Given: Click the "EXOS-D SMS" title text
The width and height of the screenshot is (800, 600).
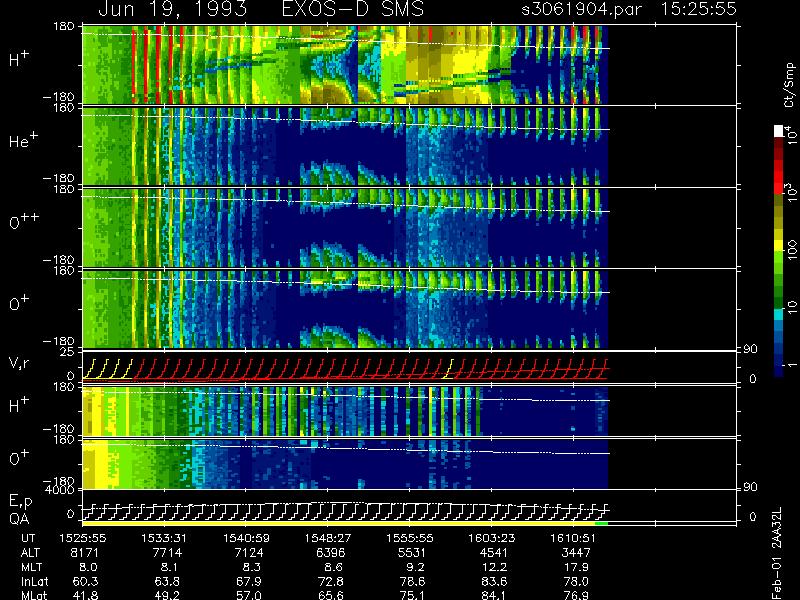Looking at the screenshot, I should coord(353,9).
